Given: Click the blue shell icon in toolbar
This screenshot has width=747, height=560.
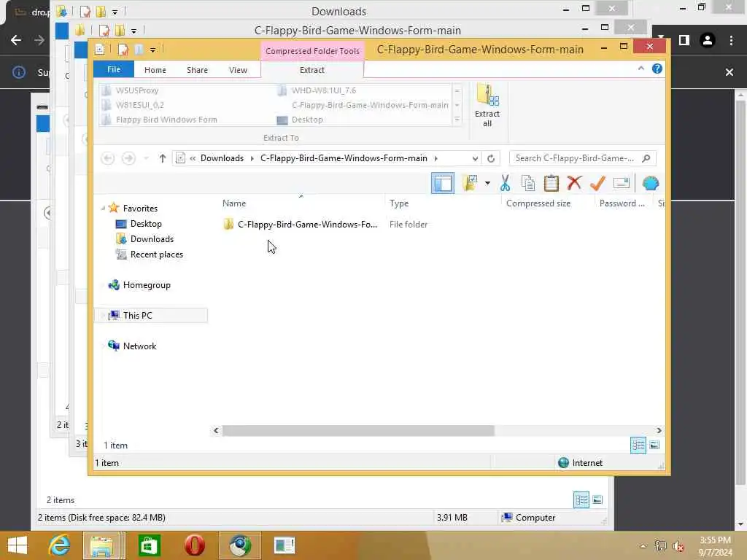Looking at the screenshot, I should pos(650,183).
